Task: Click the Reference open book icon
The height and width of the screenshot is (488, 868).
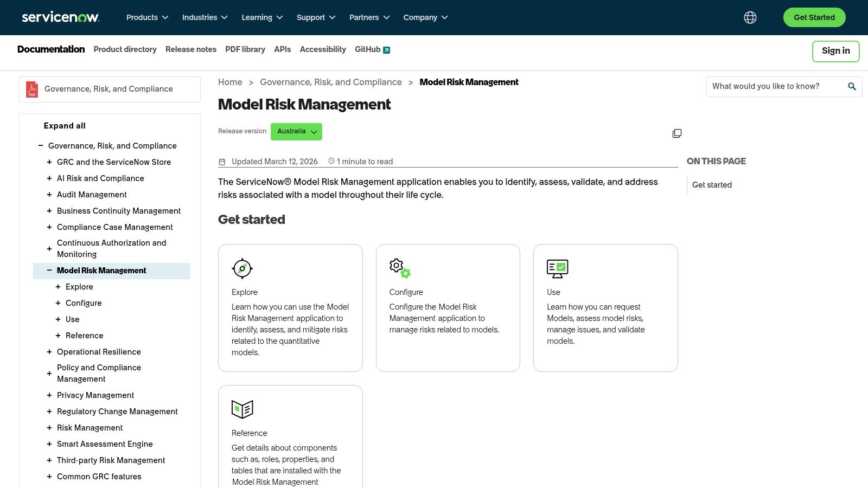Action: tap(242, 409)
